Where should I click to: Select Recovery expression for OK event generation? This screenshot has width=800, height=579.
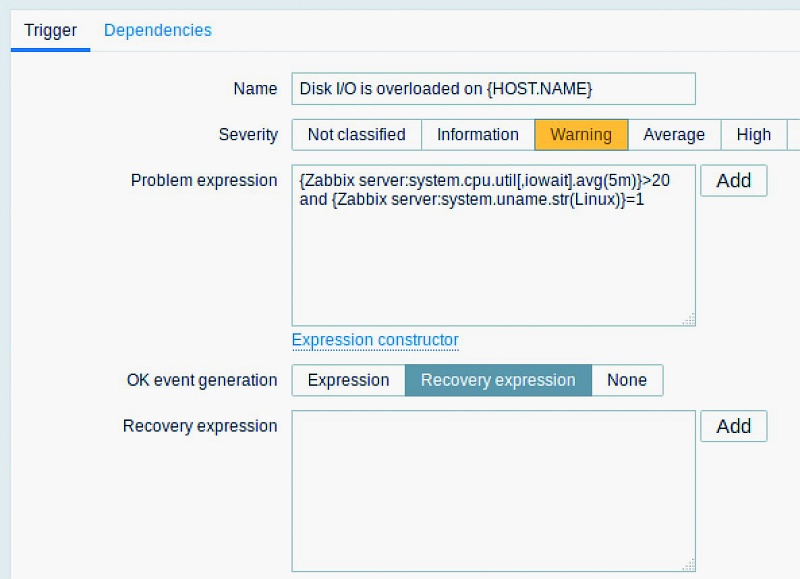tap(498, 380)
